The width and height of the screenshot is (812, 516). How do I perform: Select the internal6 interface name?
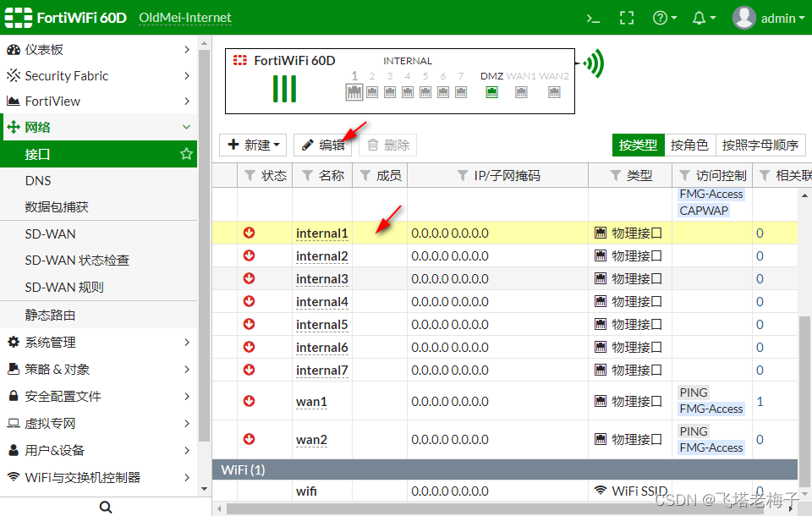pyautogui.click(x=322, y=348)
